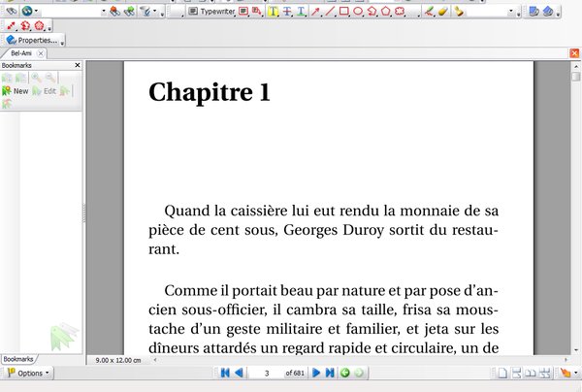
Task: Select the Highlight text tool
Action: tap(274, 12)
